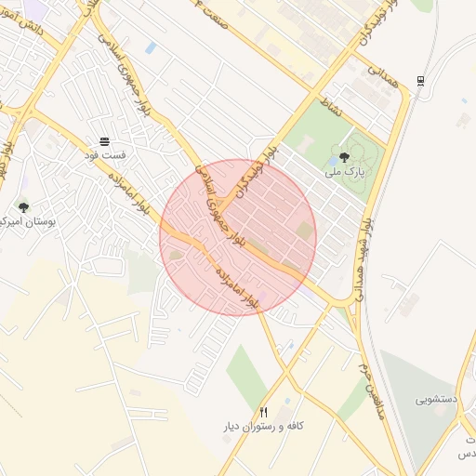The width and height of the screenshot is (476, 476).
Task: Select the صنعت ۴ road label
Action: click(x=212, y=15)
